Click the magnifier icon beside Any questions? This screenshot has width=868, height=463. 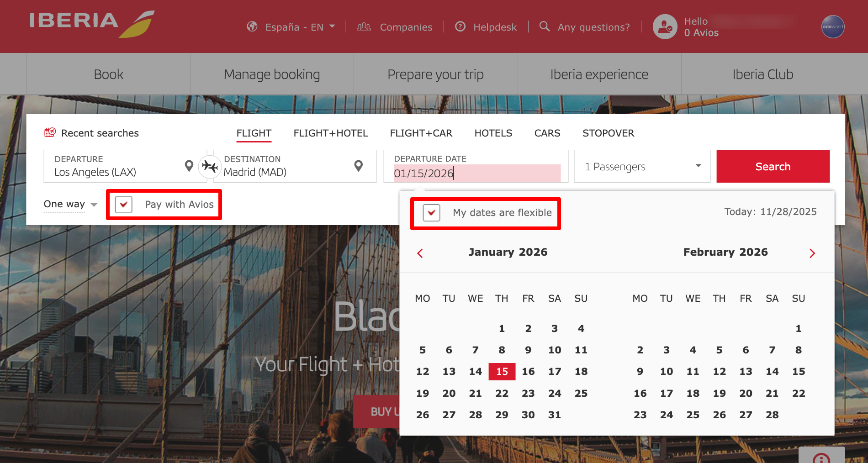click(x=544, y=26)
